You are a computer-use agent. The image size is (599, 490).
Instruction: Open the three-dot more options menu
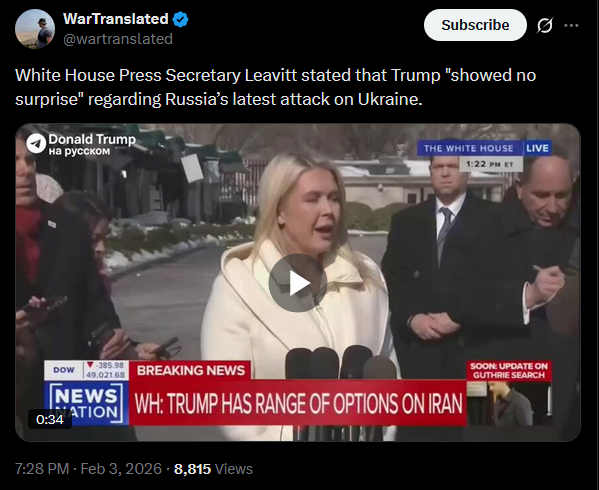point(571,26)
